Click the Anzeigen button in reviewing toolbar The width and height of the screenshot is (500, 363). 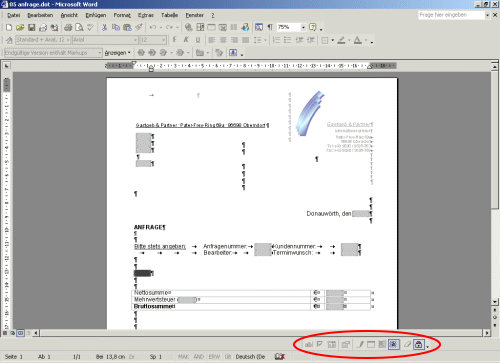point(117,53)
